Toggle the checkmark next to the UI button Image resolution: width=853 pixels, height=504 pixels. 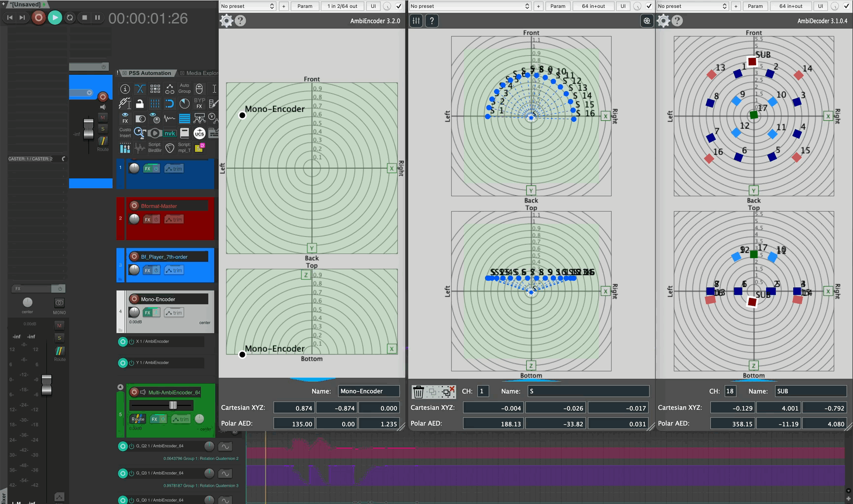(398, 6)
